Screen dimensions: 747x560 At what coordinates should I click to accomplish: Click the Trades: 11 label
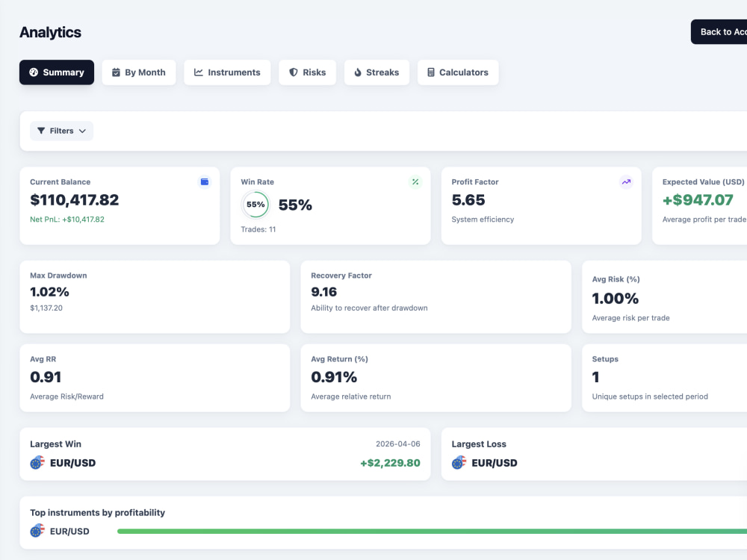(x=258, y=229)
